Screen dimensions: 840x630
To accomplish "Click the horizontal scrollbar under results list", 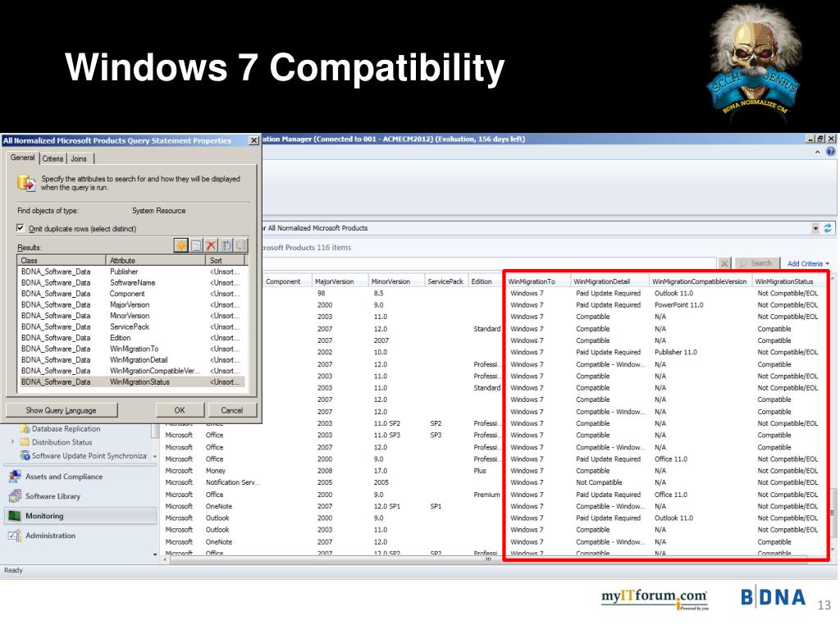I will pyautogui.click(x=487, y=559).
